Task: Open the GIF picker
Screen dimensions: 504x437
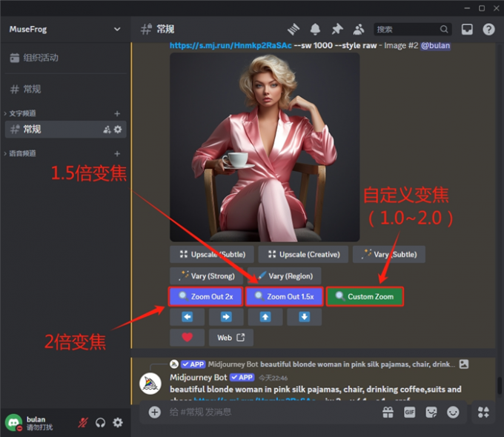Action: [x=409, y=412]
